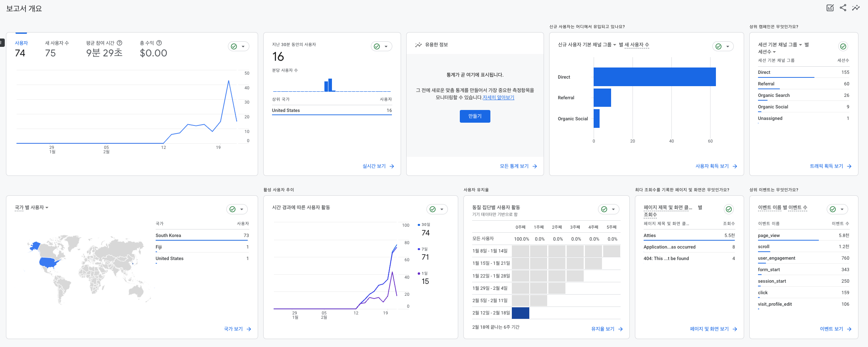The image size is (868, 347).
Task: Open the 자세히 알아보기 link
Action: tap(498, 98)
